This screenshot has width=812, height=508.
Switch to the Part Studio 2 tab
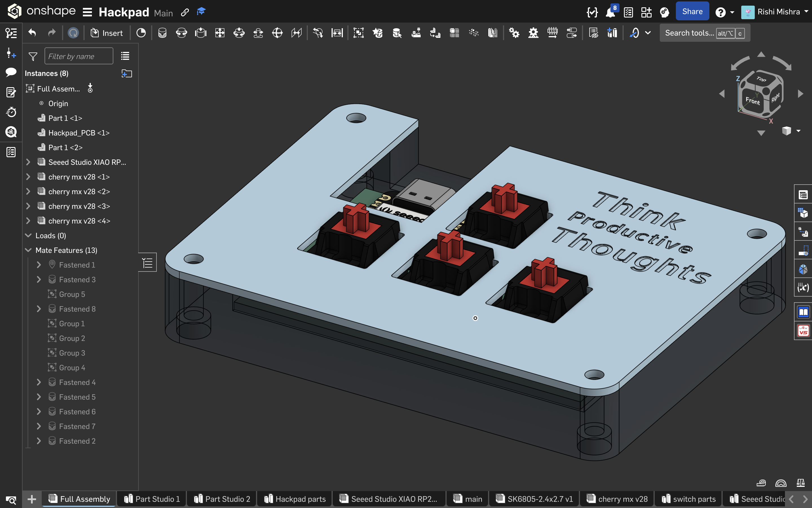tap(222, 499)
